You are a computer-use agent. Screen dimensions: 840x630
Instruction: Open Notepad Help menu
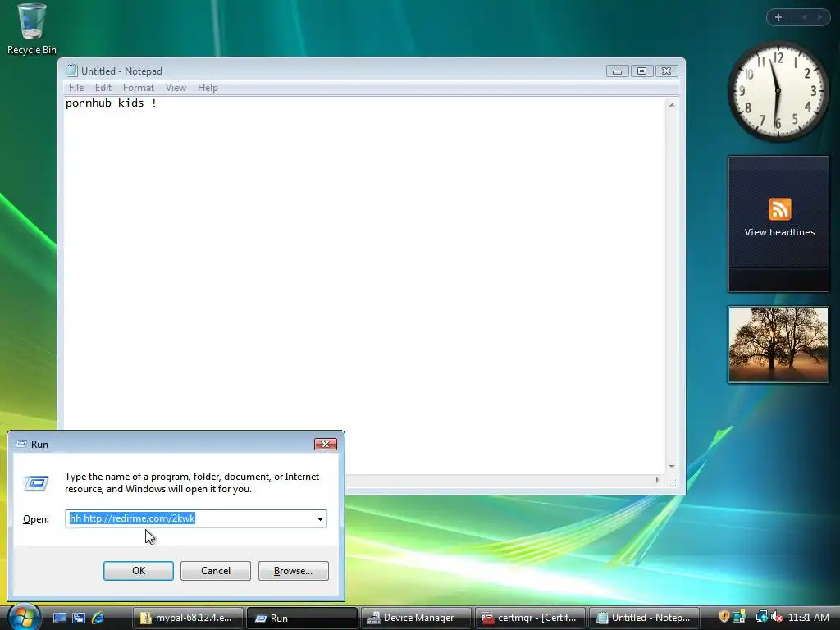[208, 87]
